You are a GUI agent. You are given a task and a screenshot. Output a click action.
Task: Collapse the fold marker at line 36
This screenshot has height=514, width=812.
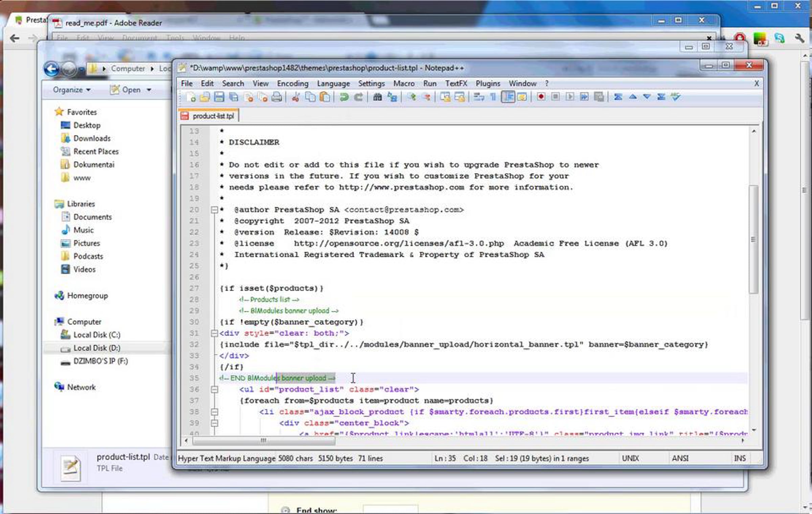point(214,390)
